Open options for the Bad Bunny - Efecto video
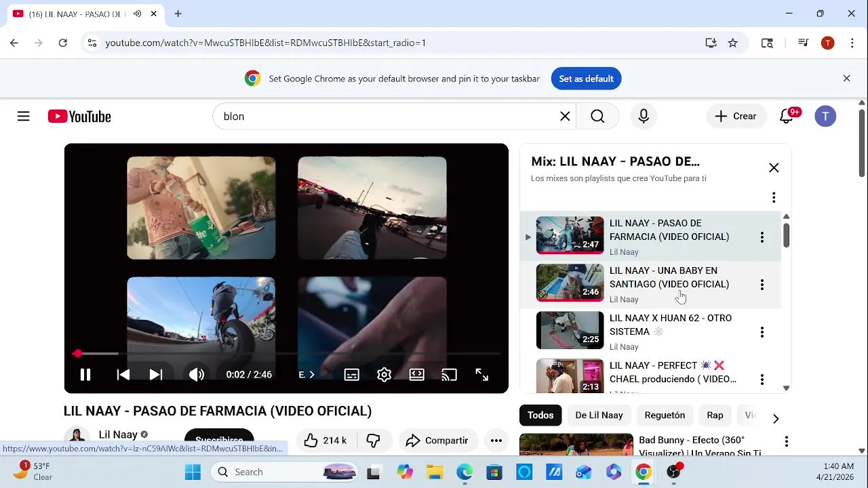This screenshot has width=868, height=488. coord(787,442)
